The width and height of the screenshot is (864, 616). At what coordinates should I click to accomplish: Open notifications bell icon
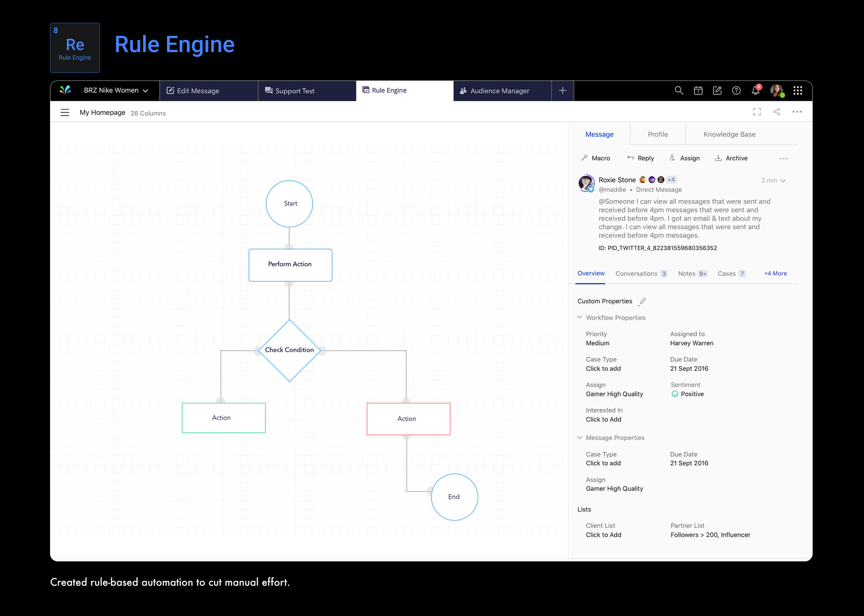pos(755,91)
